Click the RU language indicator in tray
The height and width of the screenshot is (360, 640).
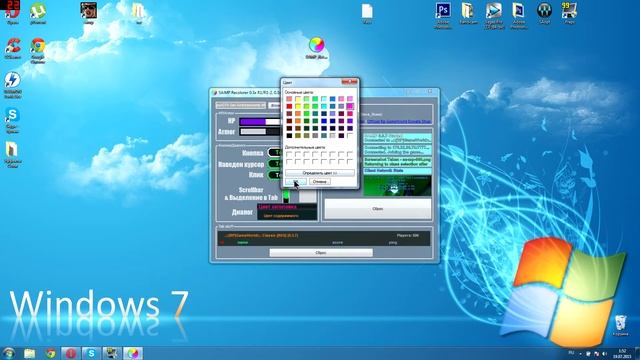click(571, 353)
